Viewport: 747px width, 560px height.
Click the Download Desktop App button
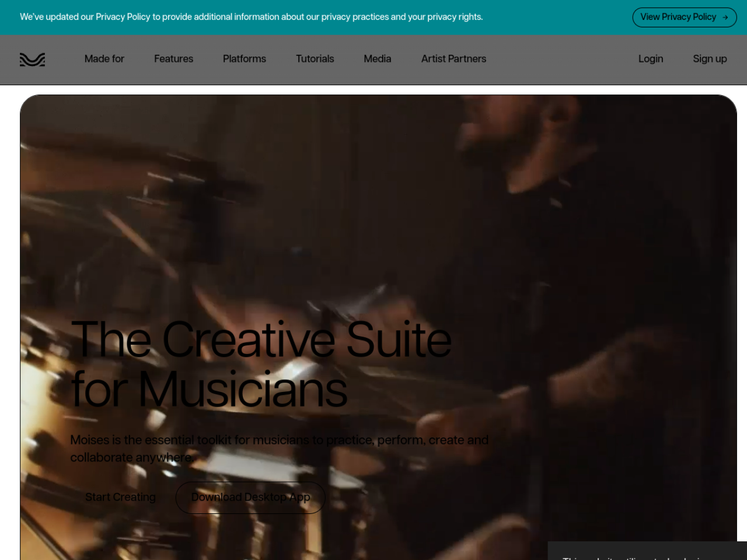[250, 498]
